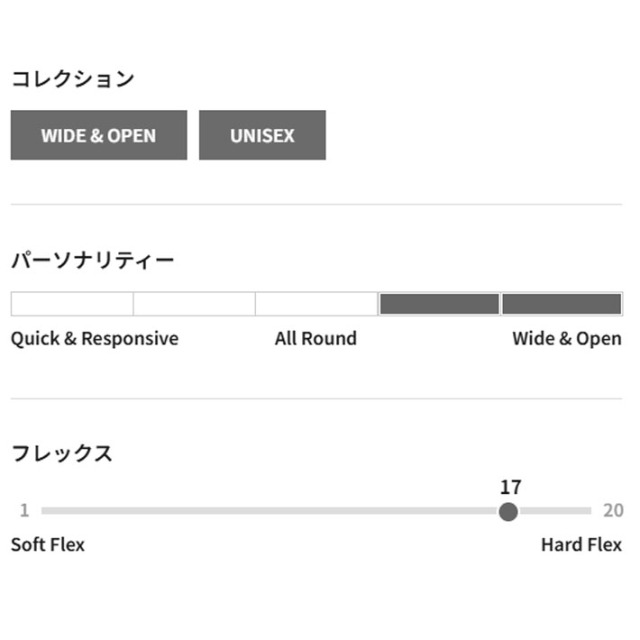Image resolution: width=640 pixels, height=640 pixels.
Task: Click the fifth filled personality segment
Action: tap(562, 304)
